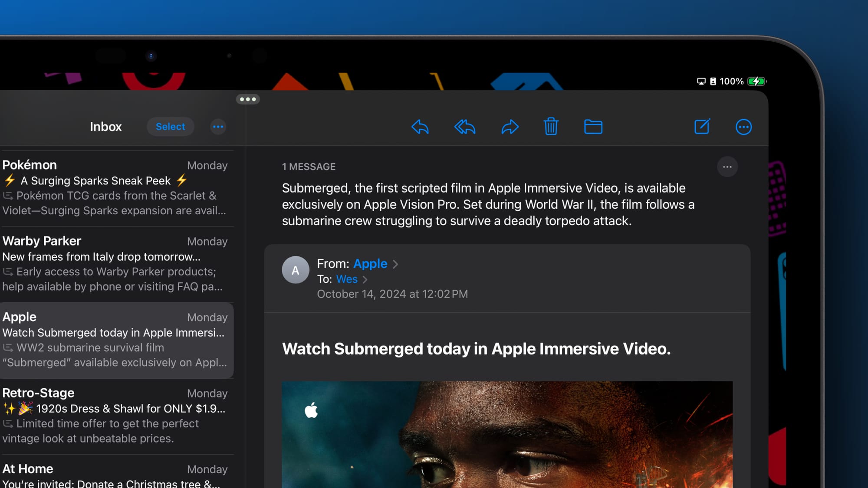Tap the 100% battery percentage text
The image size is (868, 488).
click(731, 81)
